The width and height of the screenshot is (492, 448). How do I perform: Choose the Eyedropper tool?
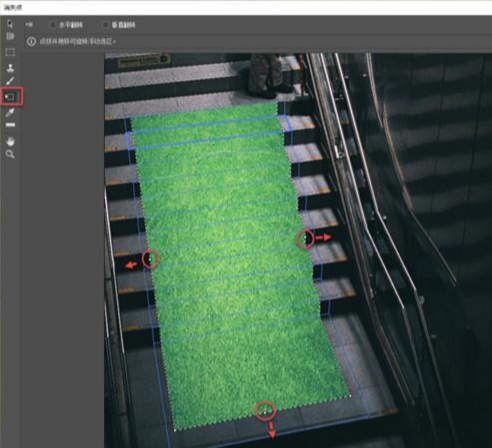pyautogui.click(x=10, y=113)
